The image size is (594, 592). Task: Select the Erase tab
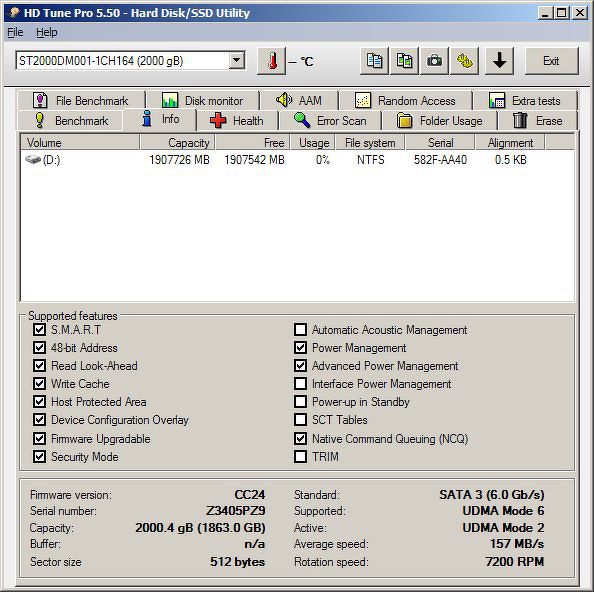[x=538, y=120]
